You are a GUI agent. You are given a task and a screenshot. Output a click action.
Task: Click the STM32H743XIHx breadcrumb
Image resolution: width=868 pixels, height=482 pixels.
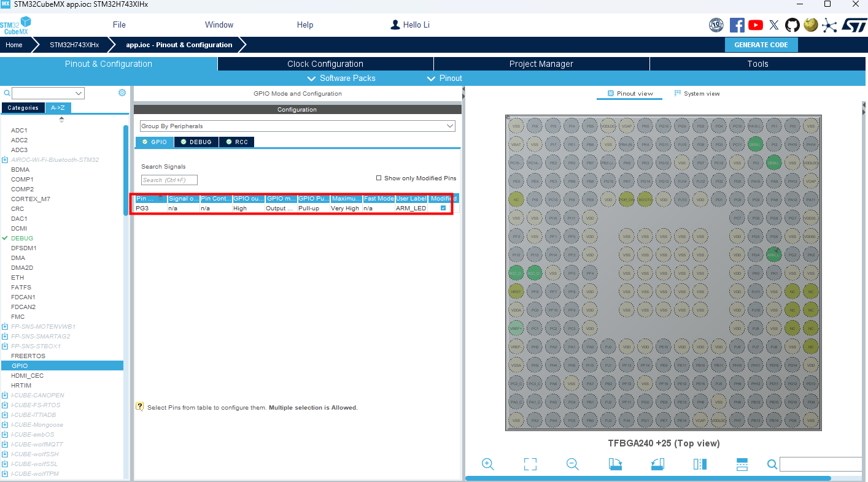[74, 45]
